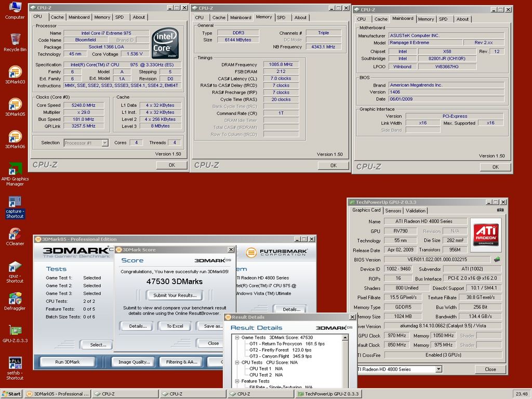This screenshot has width=532, height=399.
Task: Open the graphics card selector dropdown in GPU-Z
Action: coord(438,369)
